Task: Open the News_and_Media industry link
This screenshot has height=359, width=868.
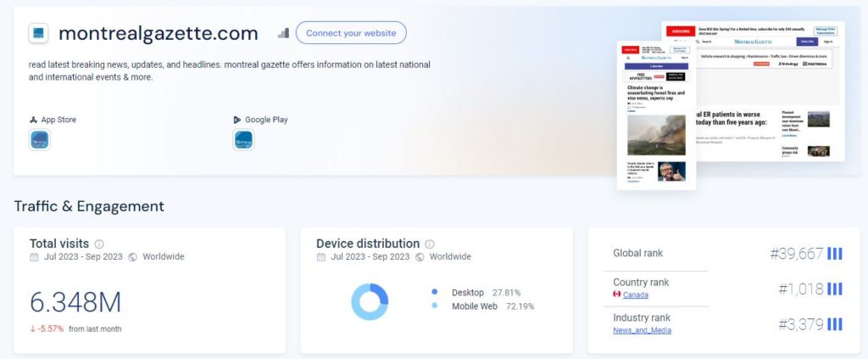Action: click(x=643, y=330)
